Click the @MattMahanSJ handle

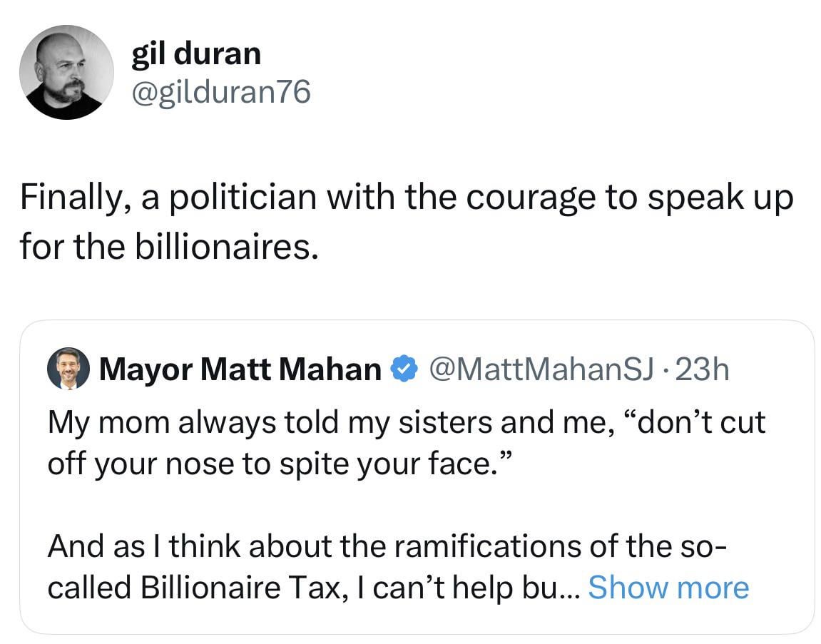(542, 369)
